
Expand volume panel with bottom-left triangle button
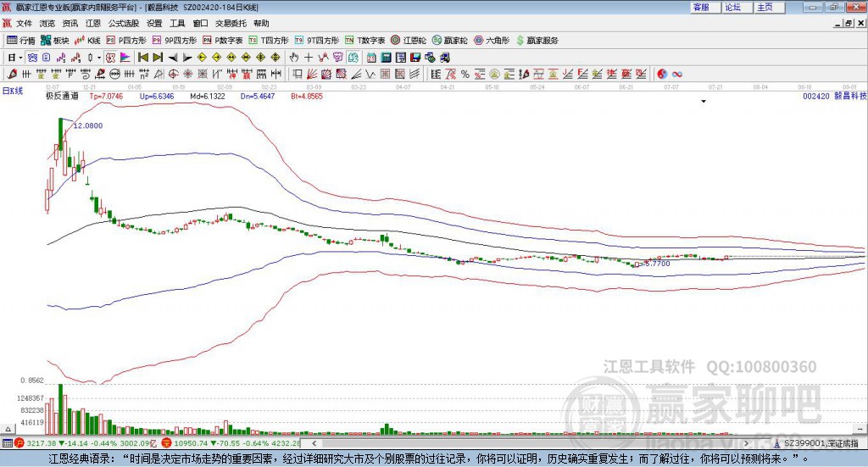[8, 429]
